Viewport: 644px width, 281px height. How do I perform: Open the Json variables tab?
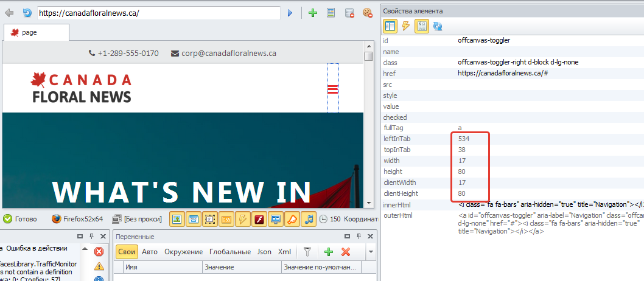[265, 252]
